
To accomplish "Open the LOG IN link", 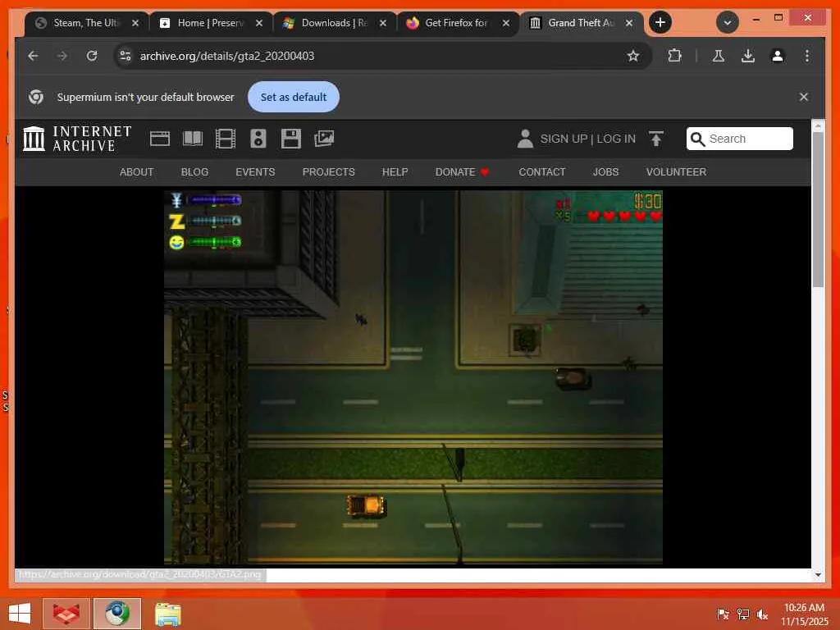I will [x=616, y=139].
